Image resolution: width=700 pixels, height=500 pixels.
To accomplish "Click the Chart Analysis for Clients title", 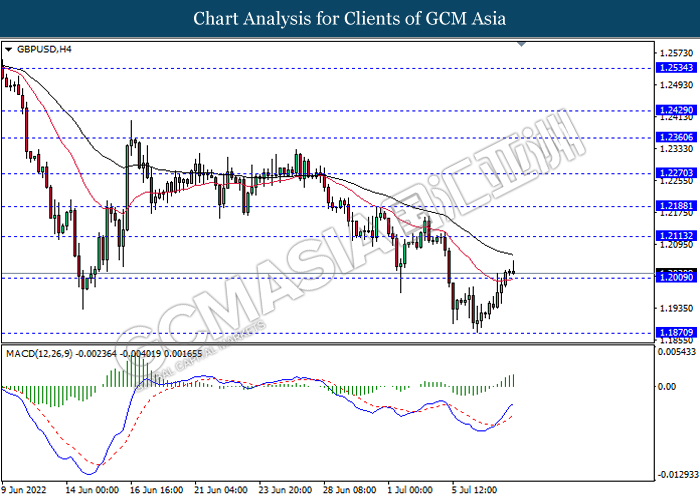I will (x=350, y=19).
